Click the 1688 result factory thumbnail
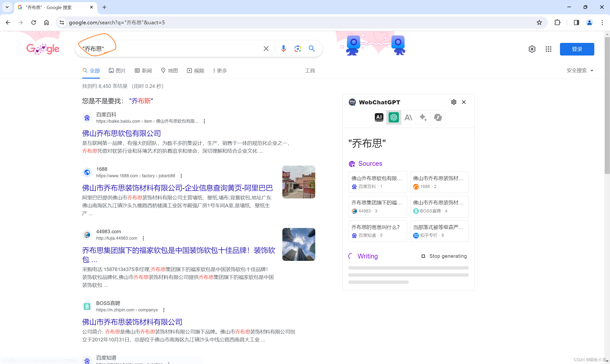The height and width of the screenshot is (364, 610). [x=299, y=182]
